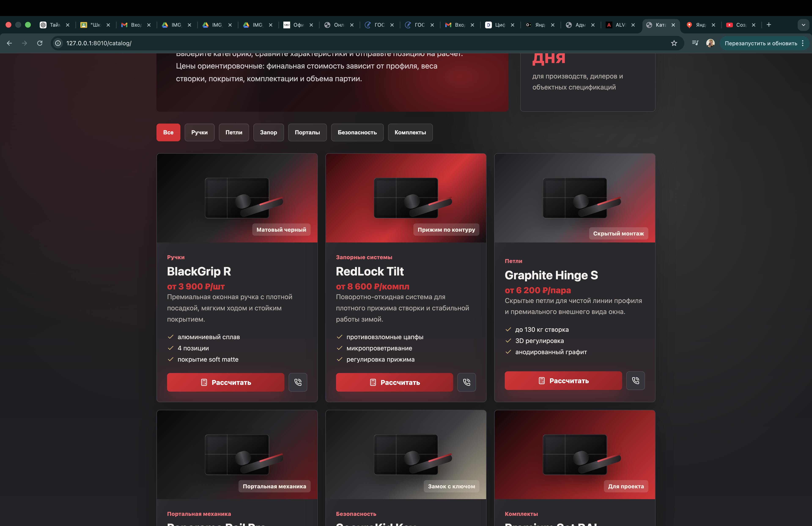
Task: Open the BlackGrip R product image
Action: (x=237, y=198)
